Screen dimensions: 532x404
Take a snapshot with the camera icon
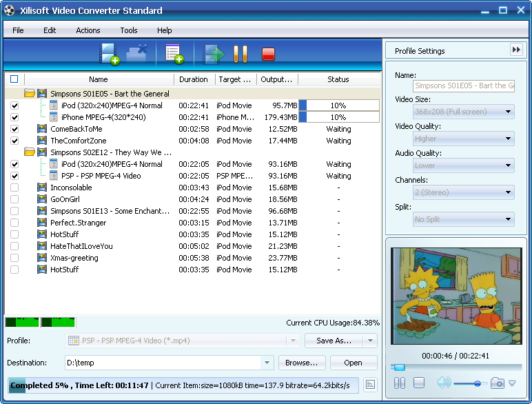(x=498, y=383)
